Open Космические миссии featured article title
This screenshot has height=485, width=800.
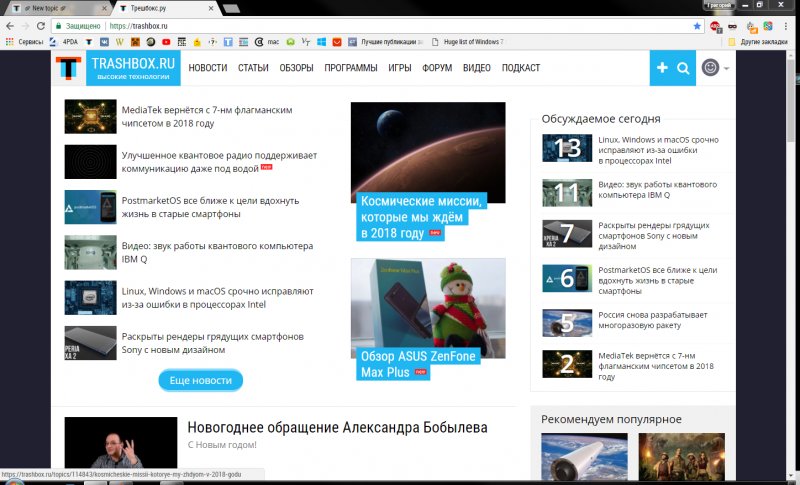tap(421, 217)
